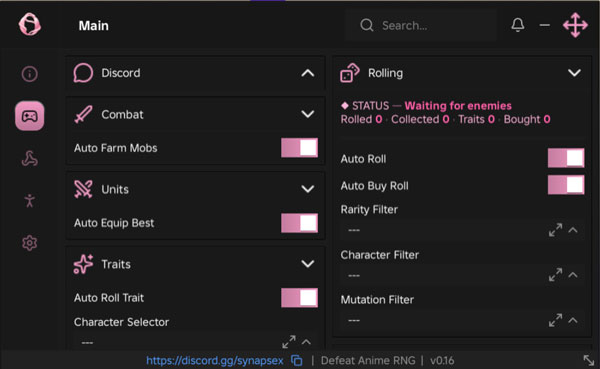Click the Collected 0 counter

[420, 119]
